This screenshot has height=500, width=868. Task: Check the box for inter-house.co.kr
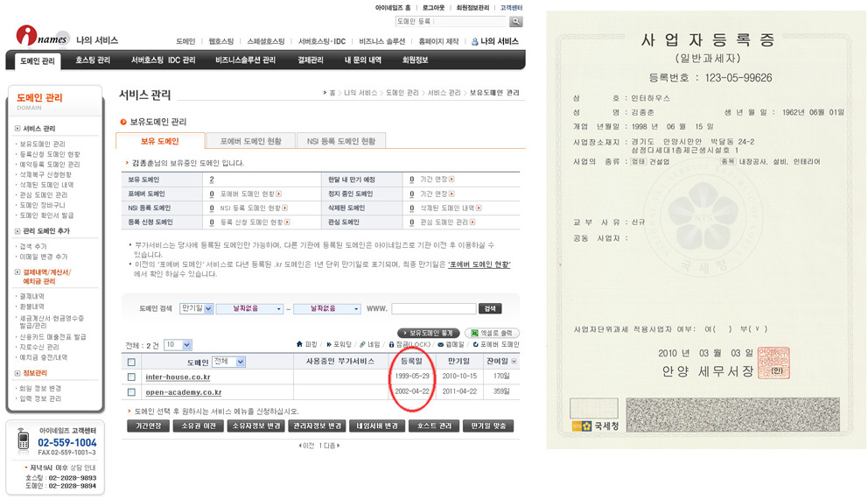131,377
